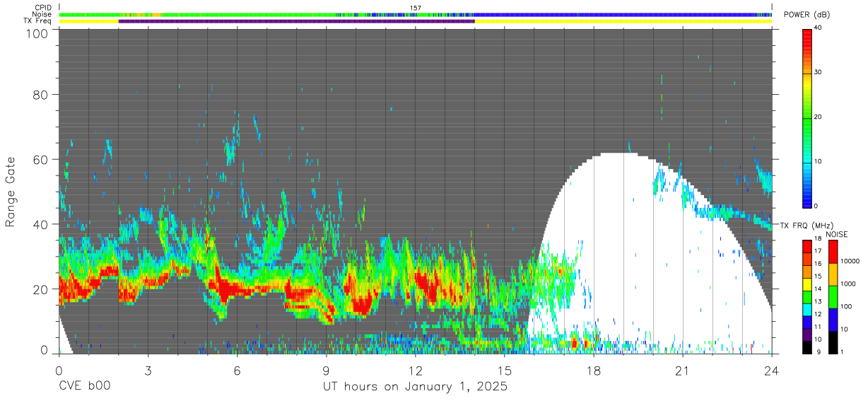Click the POWER (dB) colorbar title
This screenshot has height=401, width=868.
807,15
